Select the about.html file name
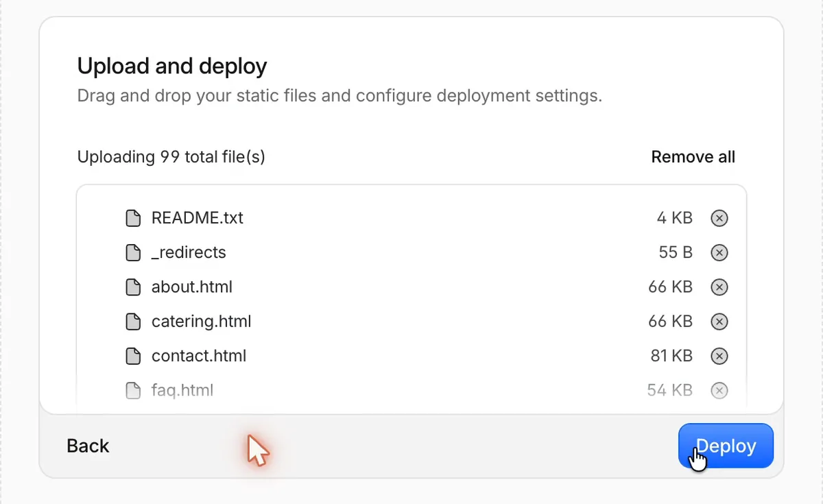The width and height of the screenshot is (823, 504). tap(192, 287)
